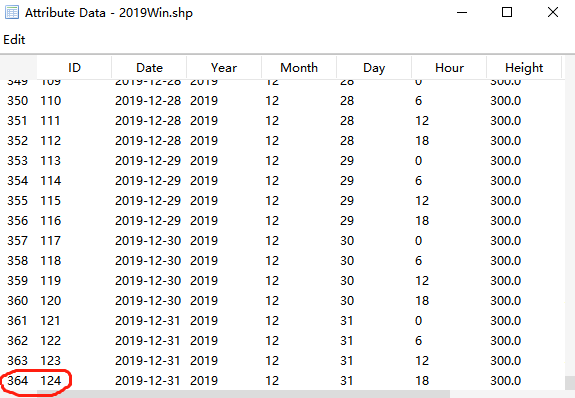Select row number 352
575x398 pixels.
coord(18,140)
